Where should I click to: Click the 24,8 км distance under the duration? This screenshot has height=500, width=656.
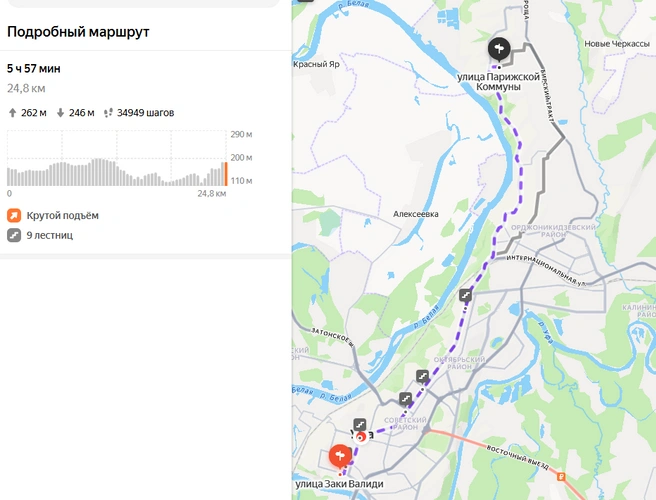click(26, 88)
